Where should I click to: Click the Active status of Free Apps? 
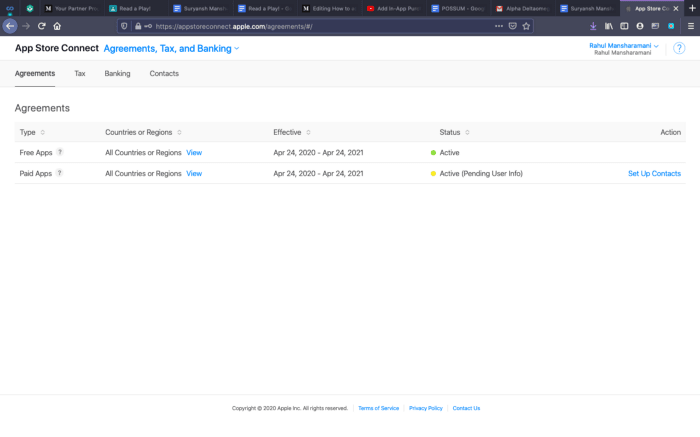pyautogui.click(x=449, y=153)
